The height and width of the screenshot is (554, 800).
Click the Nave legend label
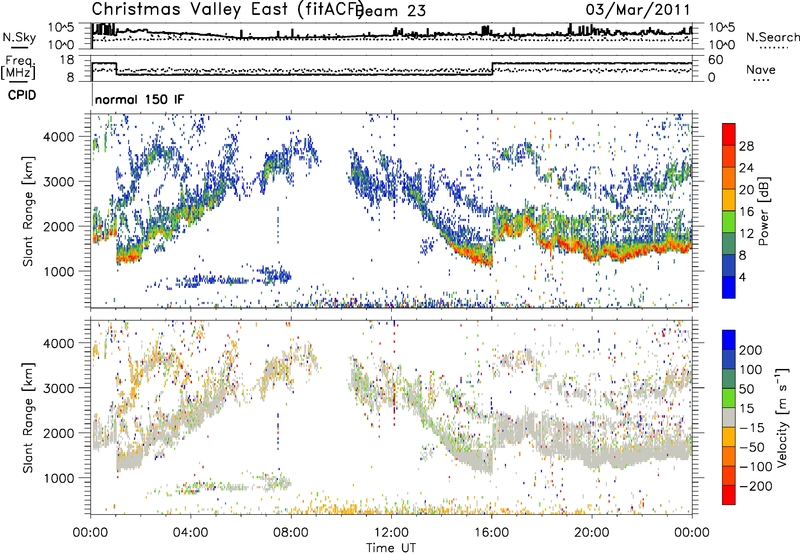pos(760,69)
